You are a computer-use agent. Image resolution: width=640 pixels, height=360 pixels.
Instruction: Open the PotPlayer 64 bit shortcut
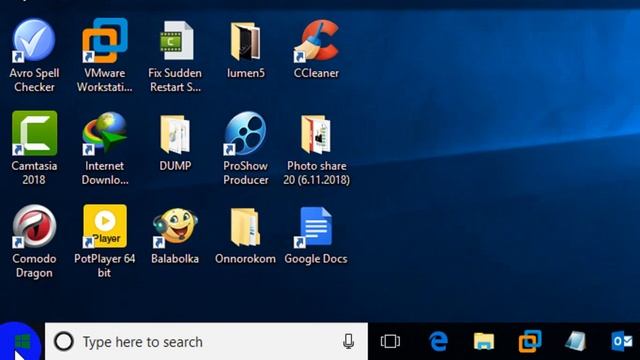pyautogui.click(x=105, y=226)
